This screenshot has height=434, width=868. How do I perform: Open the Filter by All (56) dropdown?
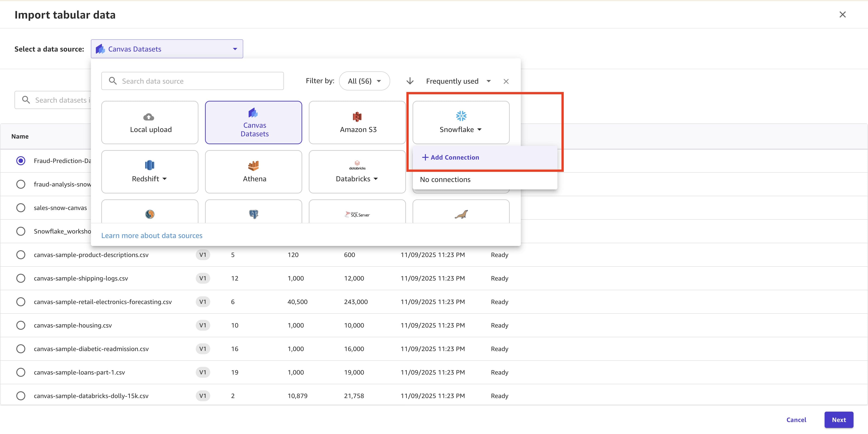(x=364, y=81)
